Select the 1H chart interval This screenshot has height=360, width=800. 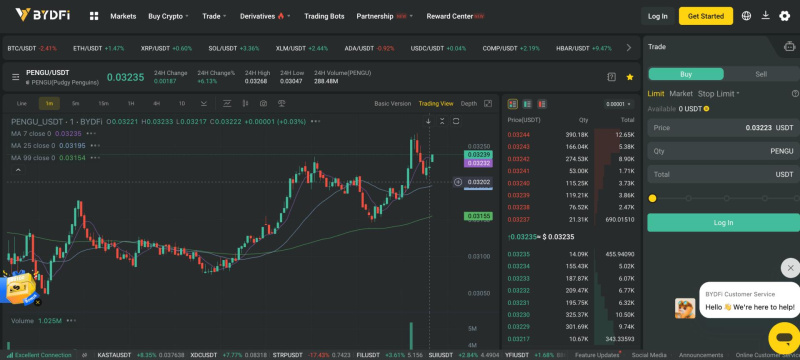point(131,104)
